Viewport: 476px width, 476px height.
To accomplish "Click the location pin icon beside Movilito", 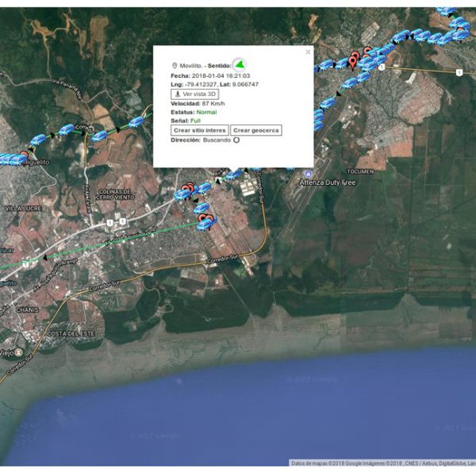I will (174, 66).
